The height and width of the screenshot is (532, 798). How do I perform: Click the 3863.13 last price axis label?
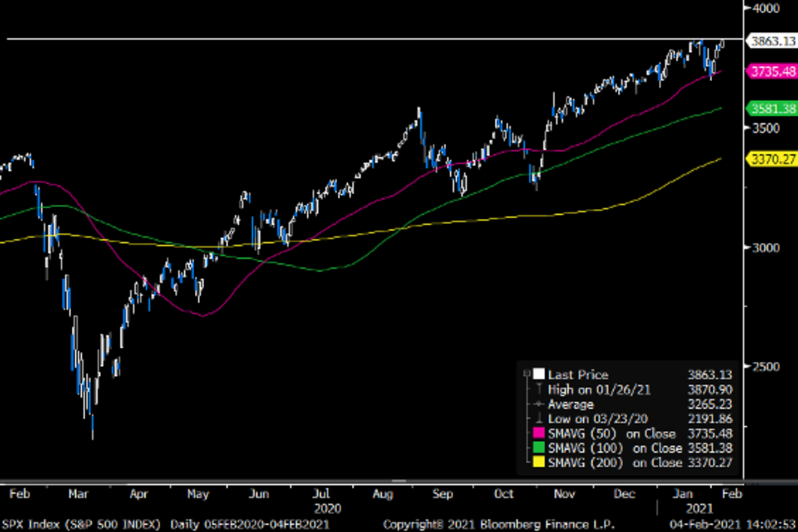tap(772, 41)
